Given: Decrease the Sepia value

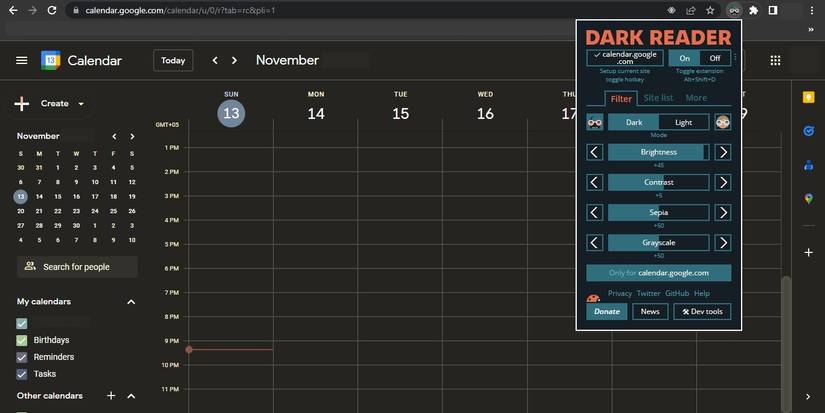Looking at the screenshot, I should pyautogui.click(x=595, y=213).
